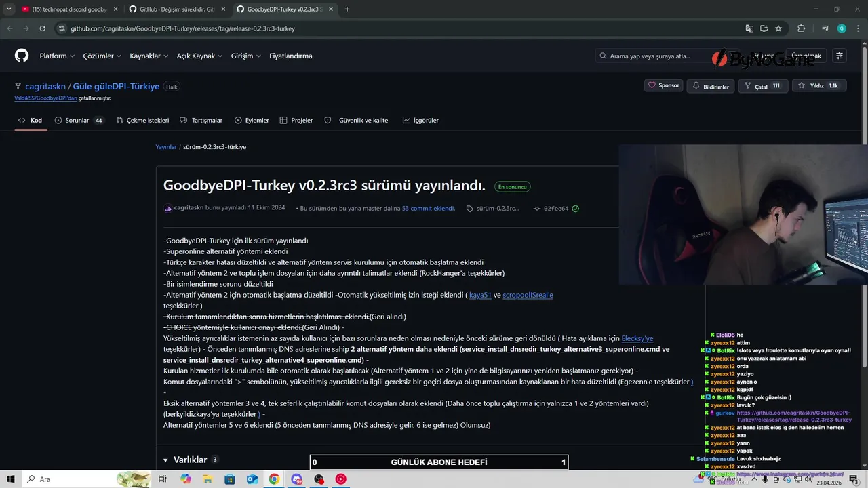Close the GitHub Değişim süreklidir tab
Screen dimensions: 868x488
(x=222, y=9)
